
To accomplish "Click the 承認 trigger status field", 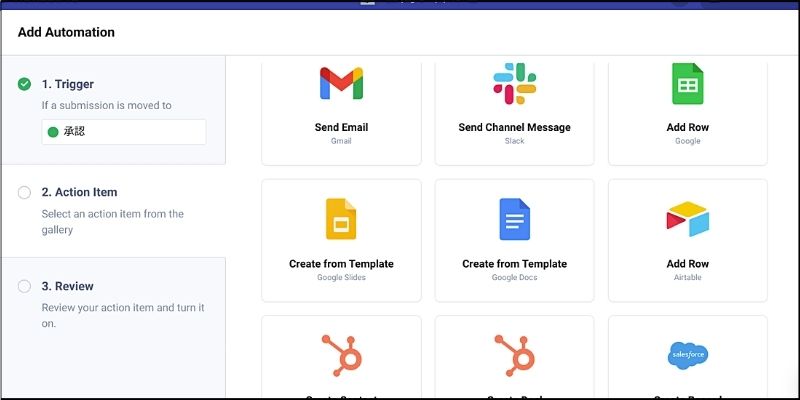I will 124,132.
